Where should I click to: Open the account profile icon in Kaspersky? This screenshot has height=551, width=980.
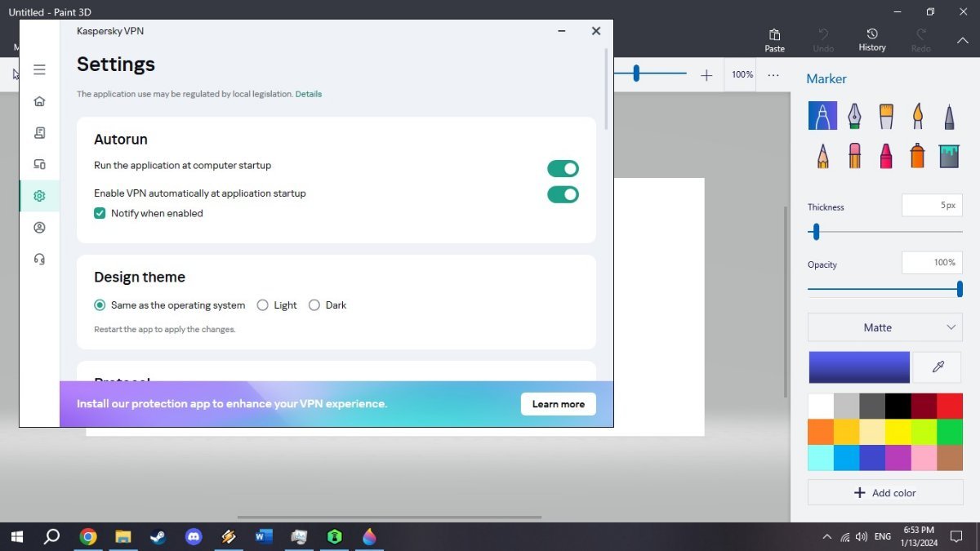click(x=39, y=228)
